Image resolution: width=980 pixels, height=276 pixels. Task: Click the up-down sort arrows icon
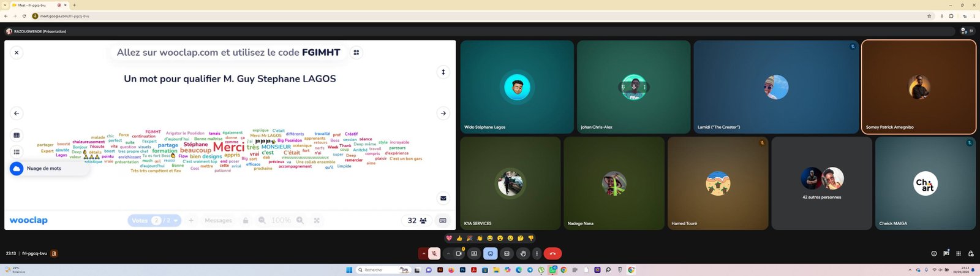coord(443,72)
